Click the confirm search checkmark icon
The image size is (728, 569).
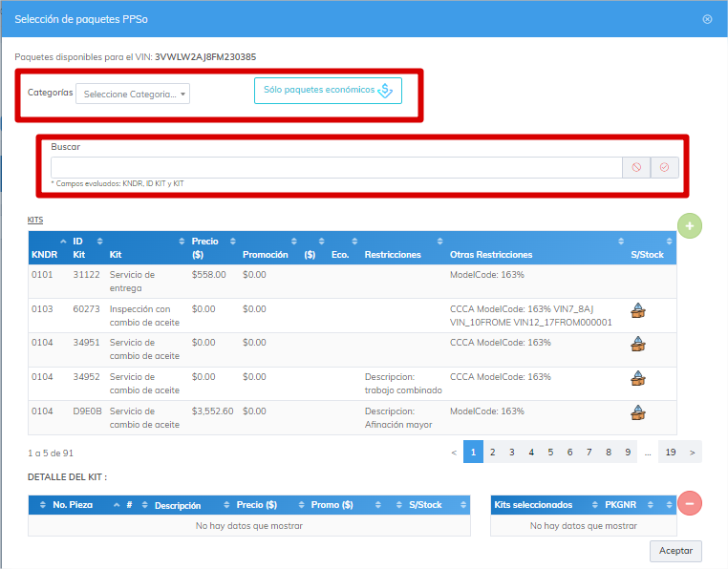tap(664, 167)
